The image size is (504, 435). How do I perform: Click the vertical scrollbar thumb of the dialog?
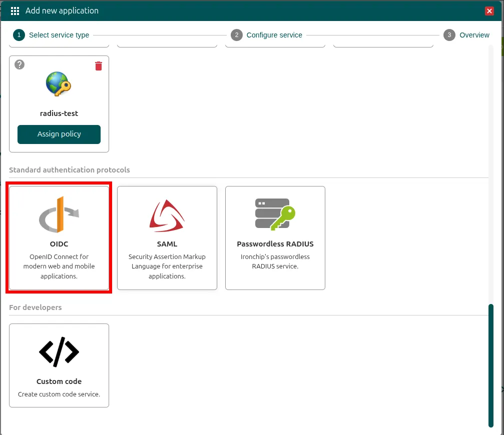(x=491, y=365)
